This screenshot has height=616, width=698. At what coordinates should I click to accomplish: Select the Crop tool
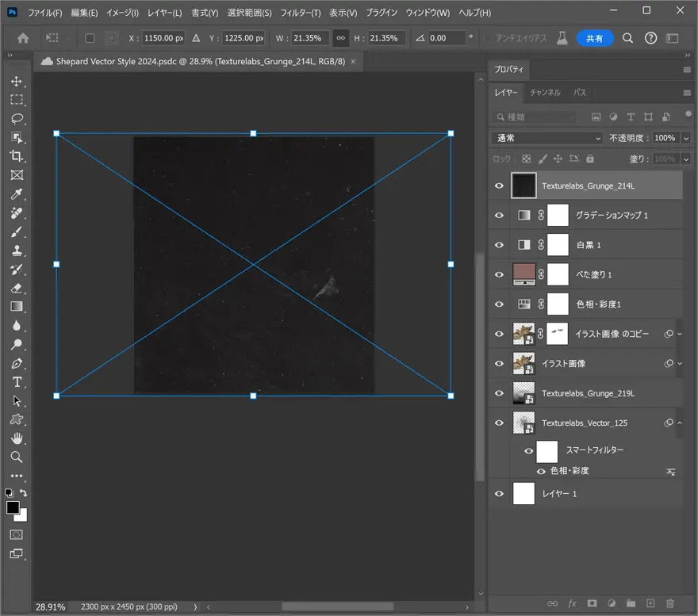tap(17, 156)
